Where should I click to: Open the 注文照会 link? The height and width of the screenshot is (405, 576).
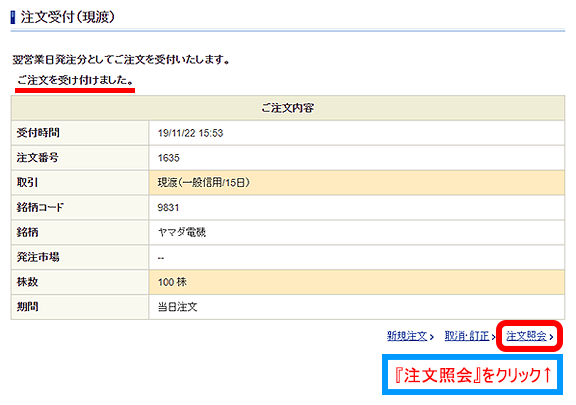(x=526, y=336)
